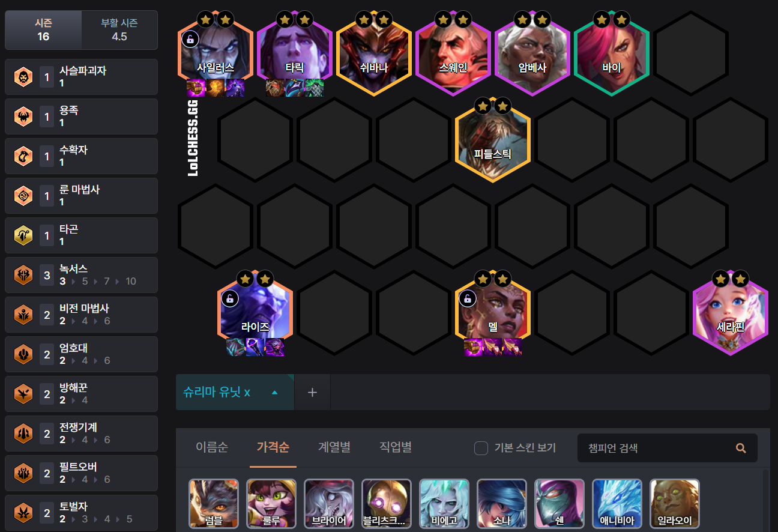Sort champions by 이름순 tab
778x532 pixels.
pos(212,447)
